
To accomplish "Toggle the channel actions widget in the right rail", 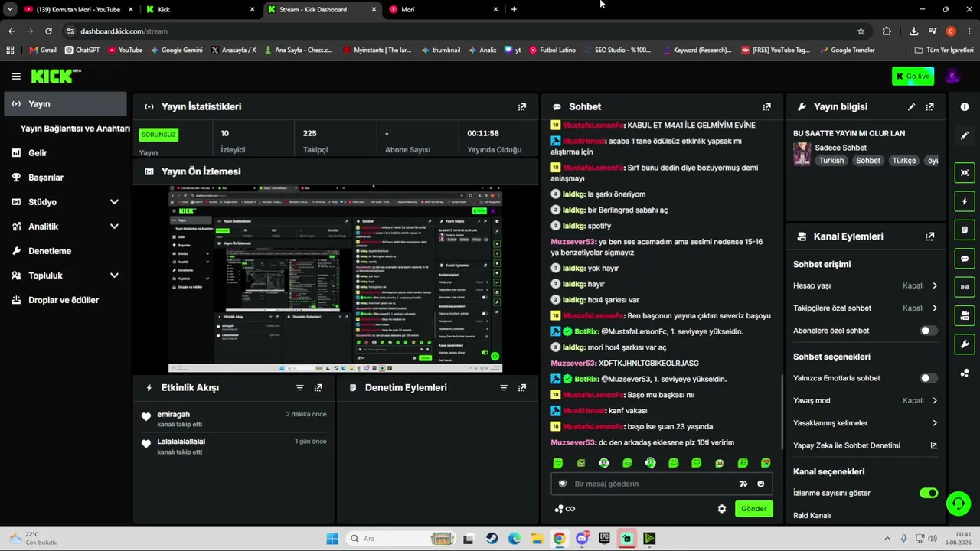I will (965, 315).
